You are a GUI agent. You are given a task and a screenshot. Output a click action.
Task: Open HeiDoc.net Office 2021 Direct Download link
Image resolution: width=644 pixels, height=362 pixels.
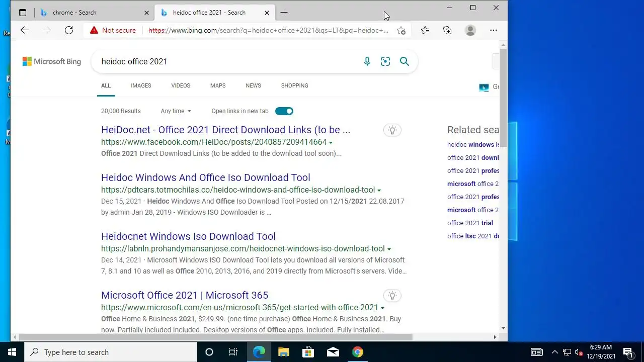[x=225, y=130]
